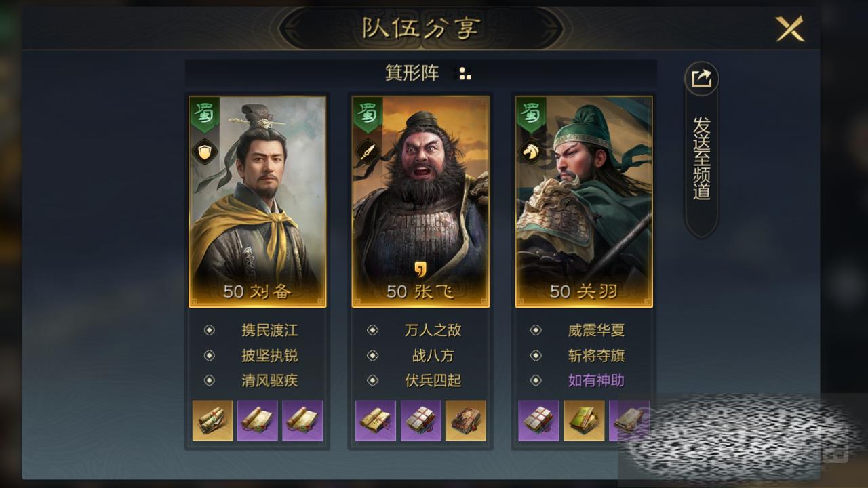
Task: Click Zhang Fei's spear troop type icon
Action: click(x=368, y=152)
